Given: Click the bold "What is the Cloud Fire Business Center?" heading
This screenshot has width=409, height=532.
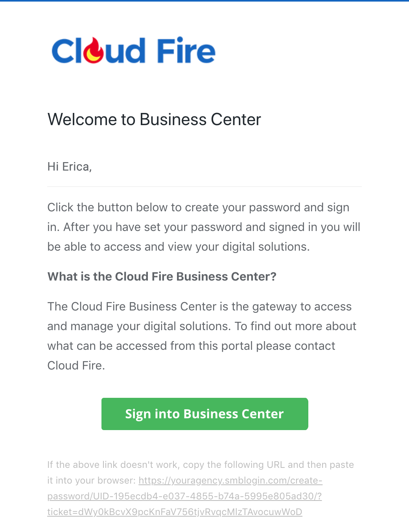Looking at the screenshot, I should click(x=162, y=277).
